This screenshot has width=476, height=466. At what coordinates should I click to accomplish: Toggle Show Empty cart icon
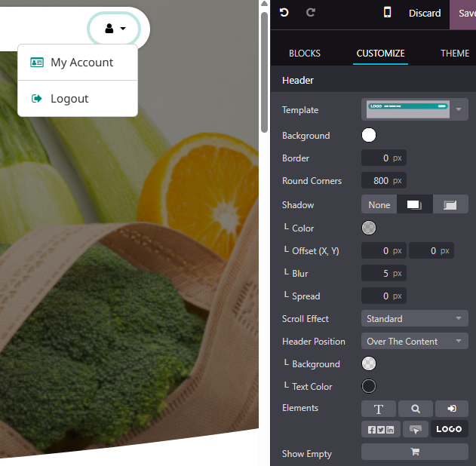click(414, 452)
